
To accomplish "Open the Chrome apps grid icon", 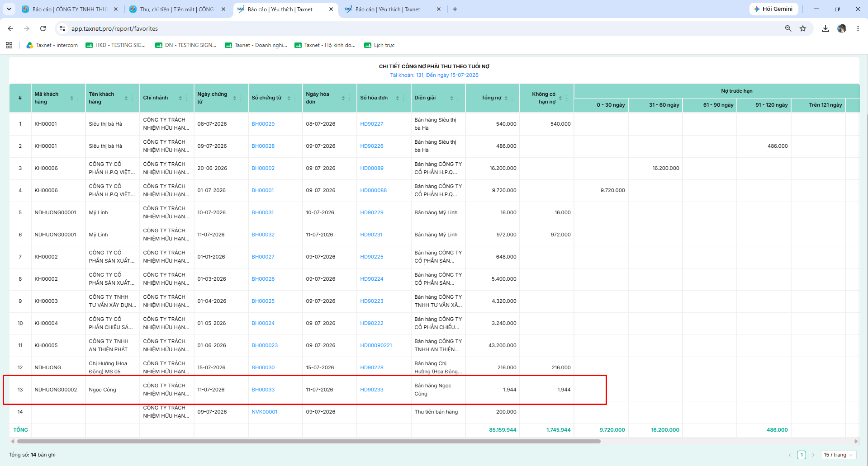I will (9, 45).
